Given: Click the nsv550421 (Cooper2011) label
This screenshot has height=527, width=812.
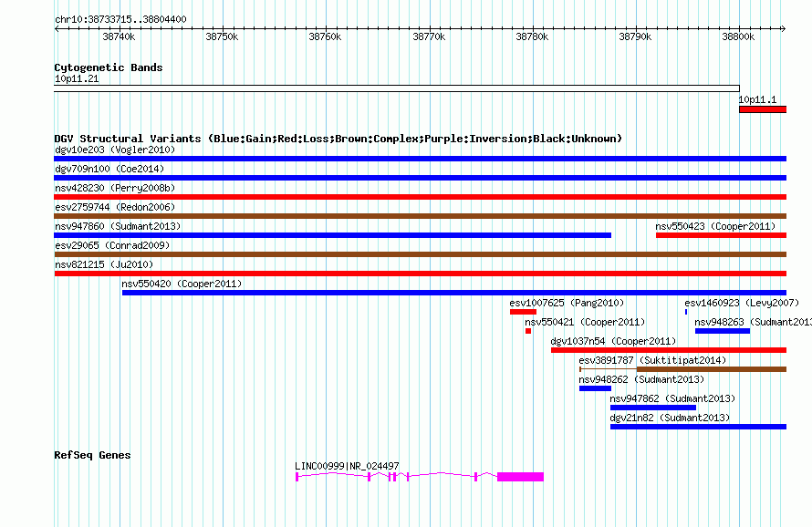Looking at the screenshot, I should [x=585, y=322].
